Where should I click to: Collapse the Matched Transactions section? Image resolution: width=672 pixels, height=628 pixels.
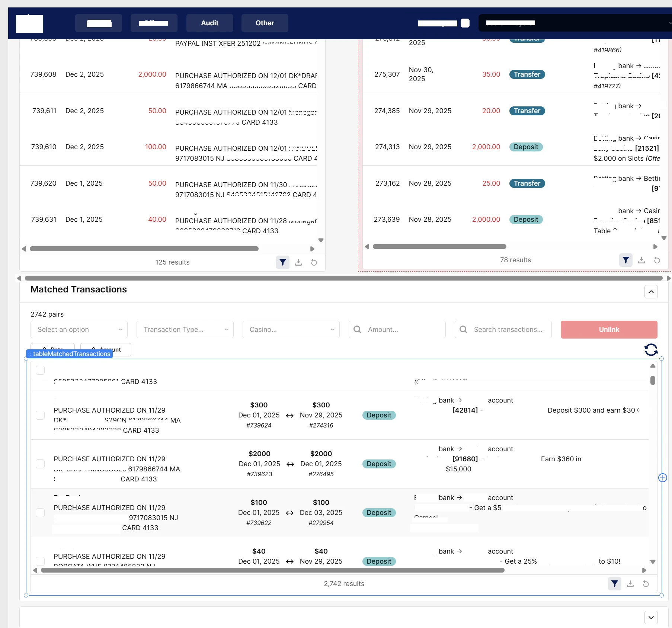pyautogui.click(x=651, y=292)
